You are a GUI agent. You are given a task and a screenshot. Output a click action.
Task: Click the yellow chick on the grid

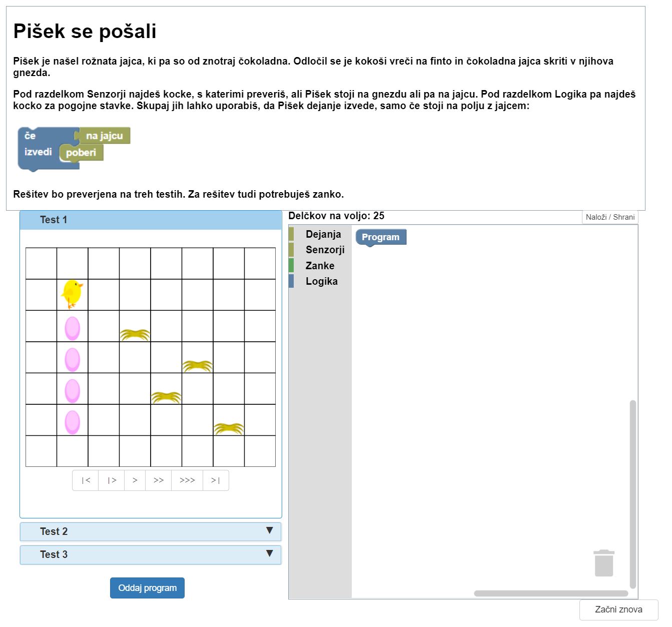72,294
